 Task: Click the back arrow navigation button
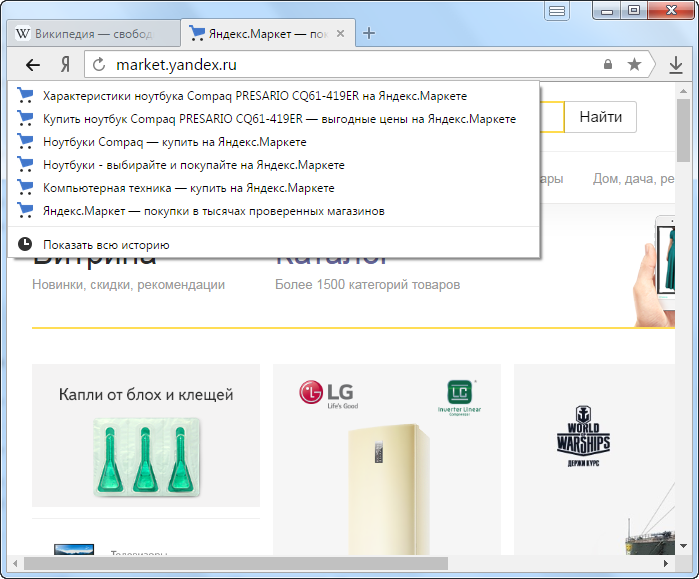pos(33,65)
